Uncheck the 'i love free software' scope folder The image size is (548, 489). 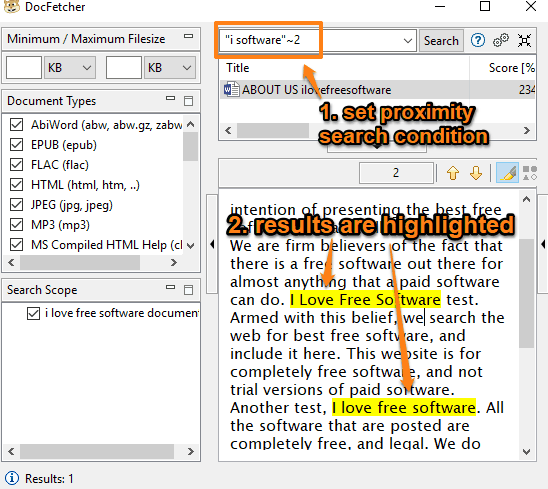point(33,313)
